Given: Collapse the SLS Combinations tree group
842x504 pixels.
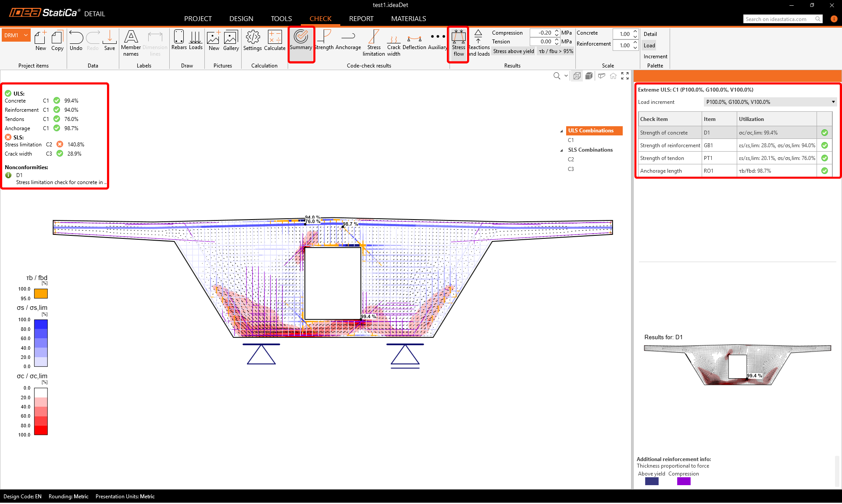Looking at the screenshot, I should click(x=562, y=150).
